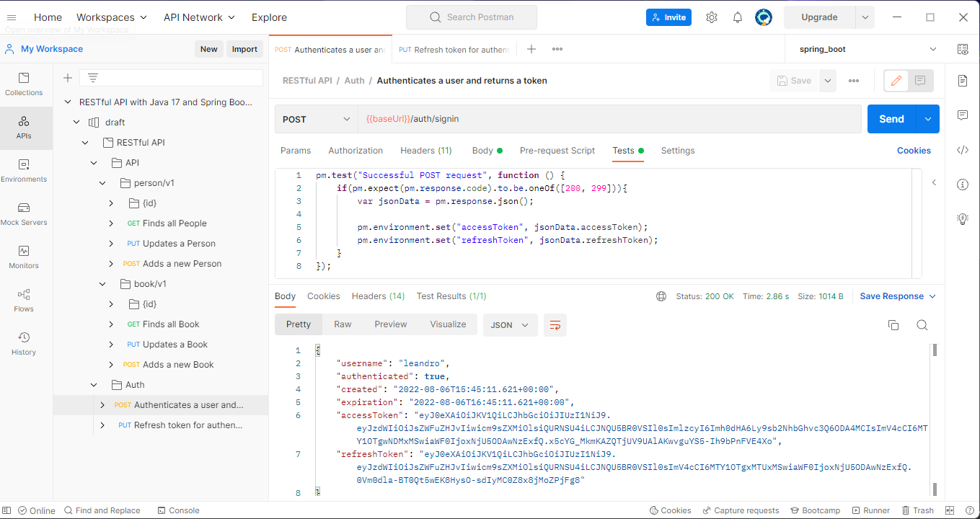Collapse the Auth folder
This screenshot has width=980, height=519.
click(x=94, y=385)
